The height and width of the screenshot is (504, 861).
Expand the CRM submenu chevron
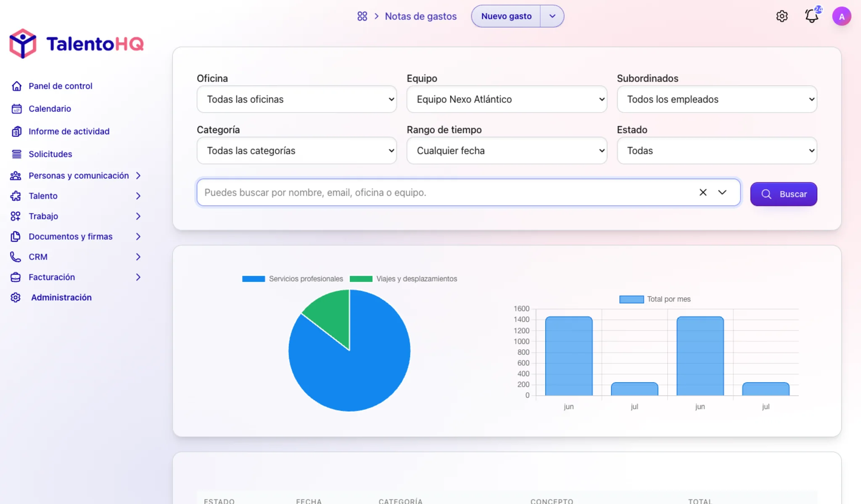pos(138,257)
